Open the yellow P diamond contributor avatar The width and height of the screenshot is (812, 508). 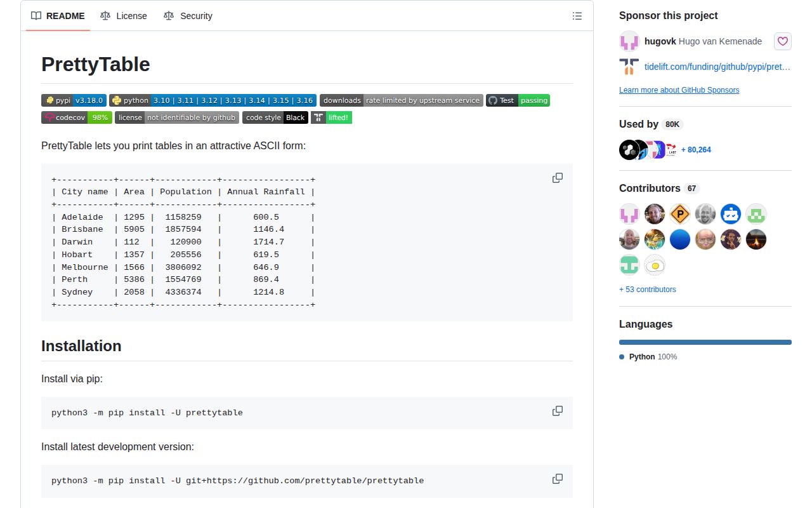point(680,214)
